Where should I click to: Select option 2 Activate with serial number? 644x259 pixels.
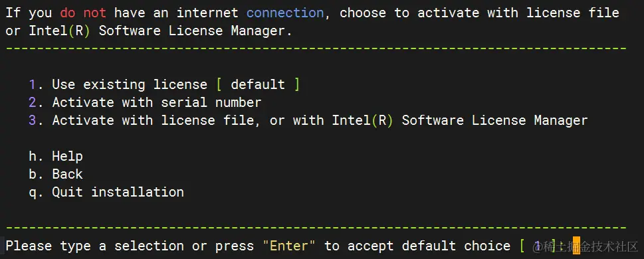pos(145,102)
